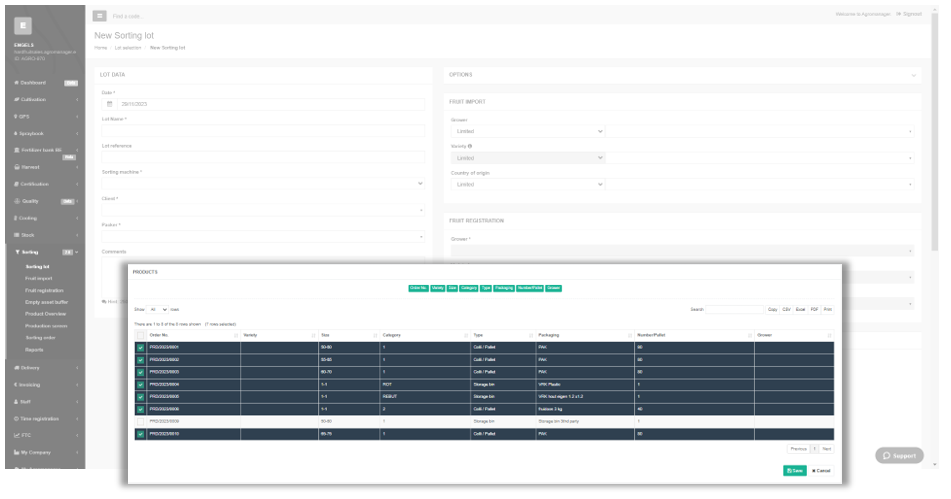Uncheck the PRD/2023/0001 row checkbox
The image size is (951, 499).
point(141,347)
